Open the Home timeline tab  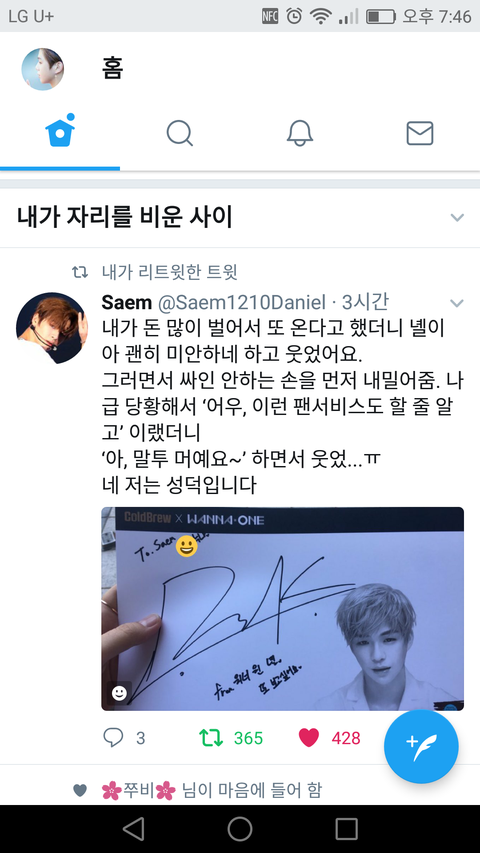pyautogui.click(x=60, y=133)
